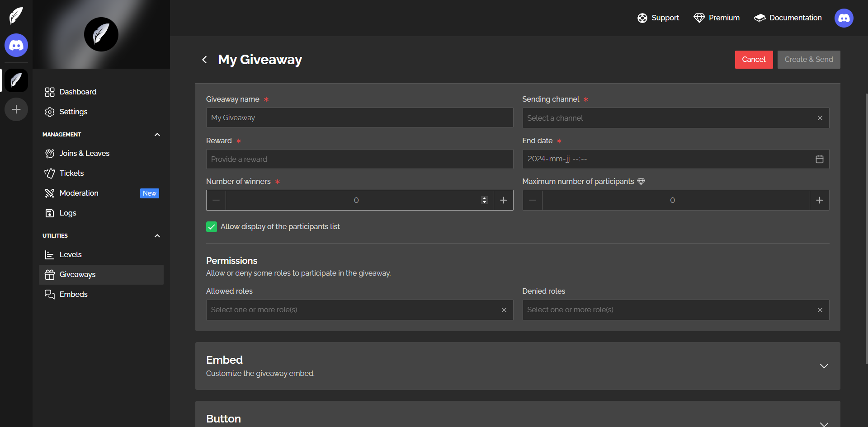Uncheck Allow display of the participants list
868x427 pixels.
point(212,227)
